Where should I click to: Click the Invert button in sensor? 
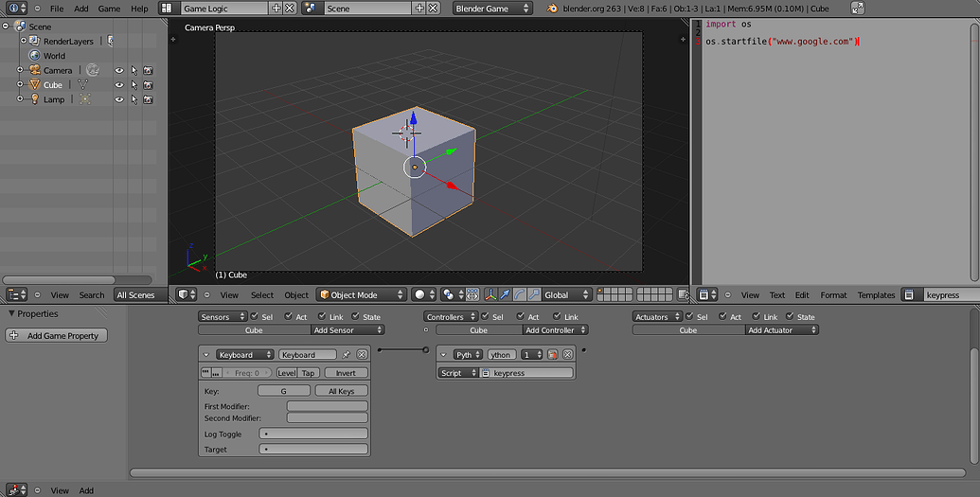(x=346, y=373)
